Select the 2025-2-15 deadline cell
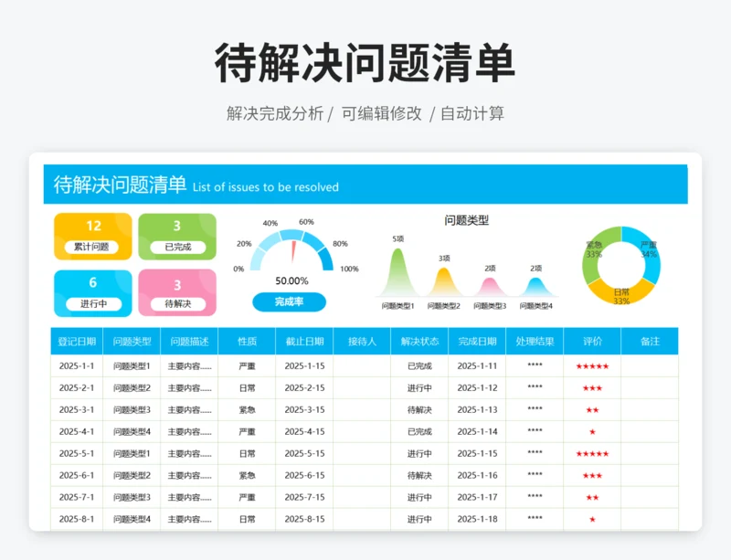This screenshot has height=560, width=731. click(304, 388)
